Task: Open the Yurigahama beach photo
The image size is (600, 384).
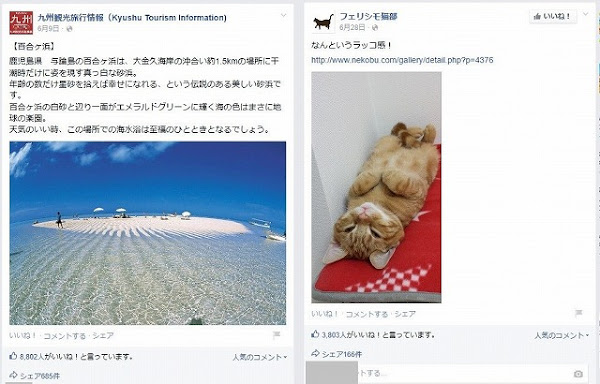Action: tap(148, 233)
